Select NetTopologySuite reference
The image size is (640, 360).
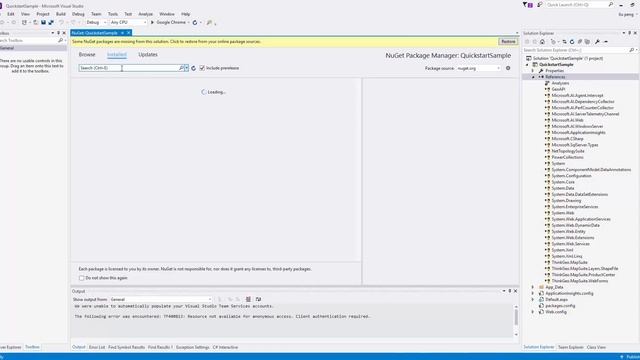568,151
